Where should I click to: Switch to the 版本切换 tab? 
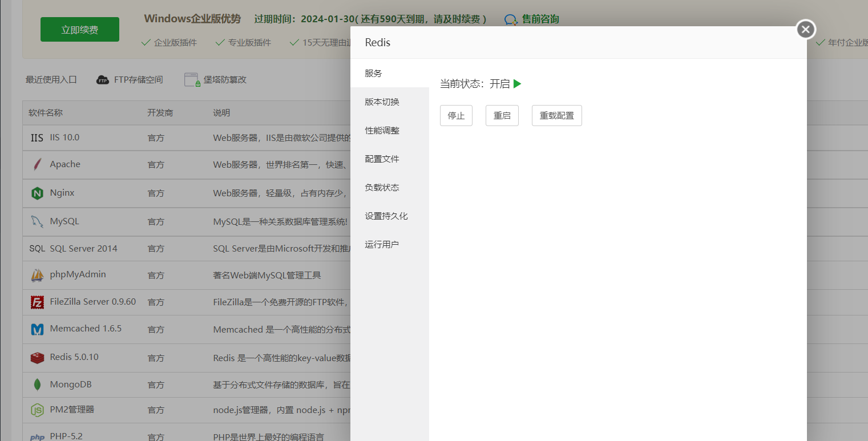click(390, 102)
